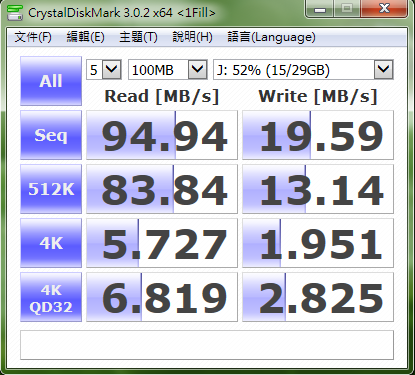Image resolution: width=415 pixels, height=375 pixels.
Task: Run all benchmarks with the All button
Action: coord(51,81)
